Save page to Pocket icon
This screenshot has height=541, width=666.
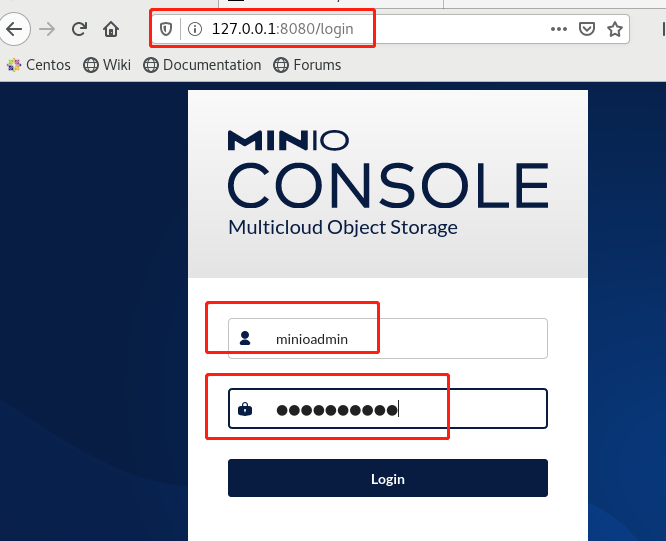click(587, 29)
